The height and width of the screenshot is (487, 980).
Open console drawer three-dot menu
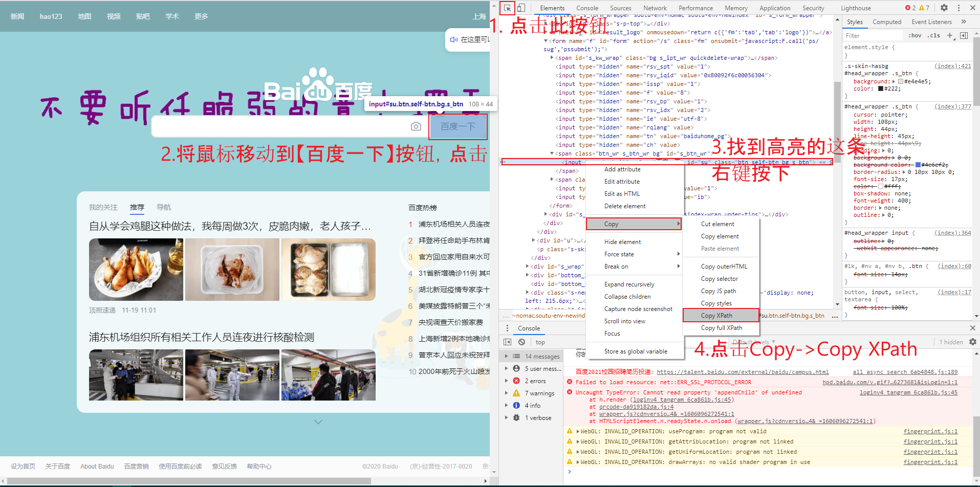pyautogui.click(x=507, y=328)
